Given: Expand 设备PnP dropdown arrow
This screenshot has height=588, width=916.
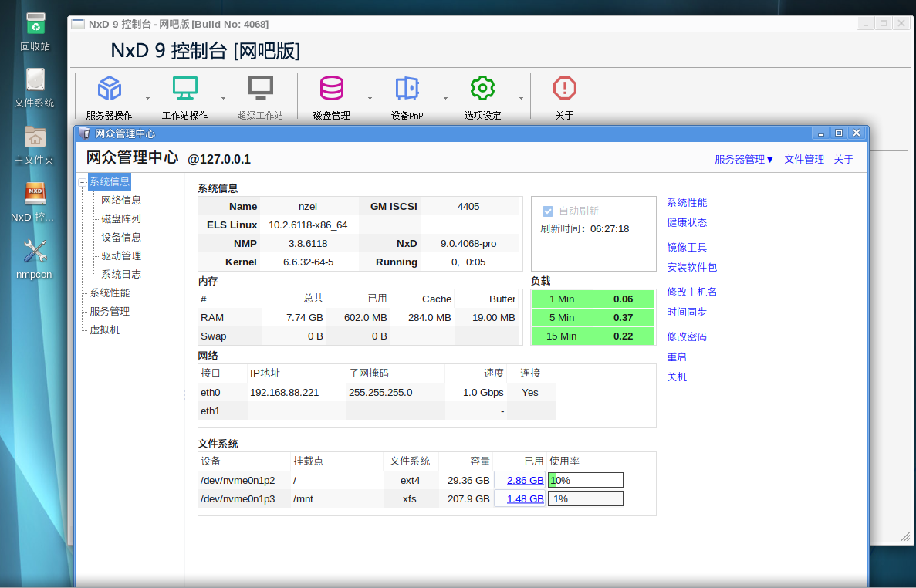Looking at the screenshot, I should (x=446, y=98).
